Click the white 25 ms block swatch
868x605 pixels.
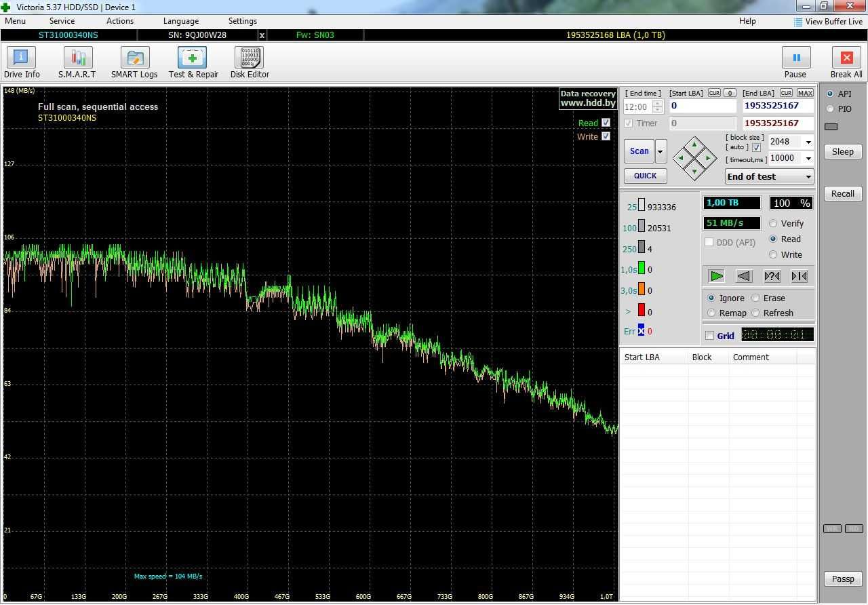point(642,206)
